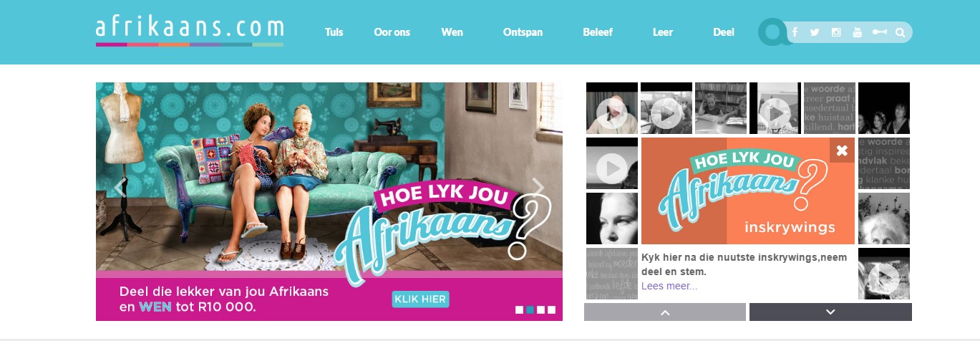Select the third carousel indicator dot

(541, 310)
